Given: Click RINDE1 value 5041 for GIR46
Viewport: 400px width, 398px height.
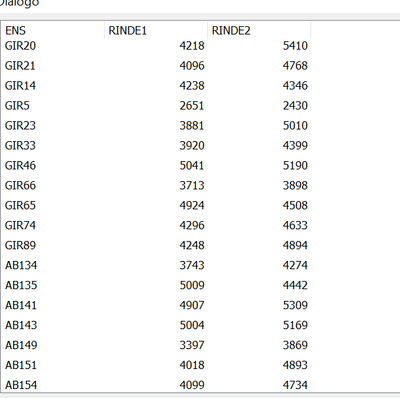Looking at the screenshot, I should 192,166.
